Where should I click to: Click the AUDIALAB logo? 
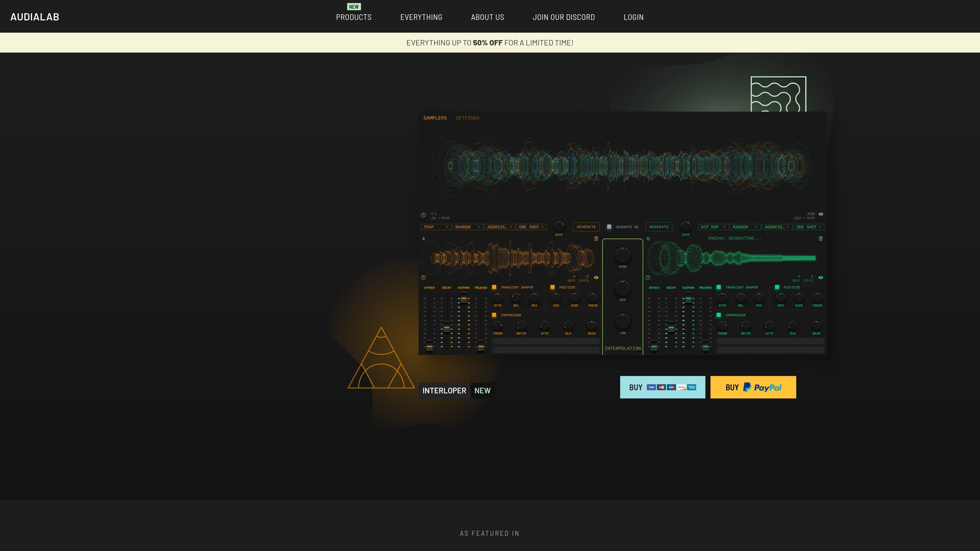pyautogui.click(x=35, y=17)
